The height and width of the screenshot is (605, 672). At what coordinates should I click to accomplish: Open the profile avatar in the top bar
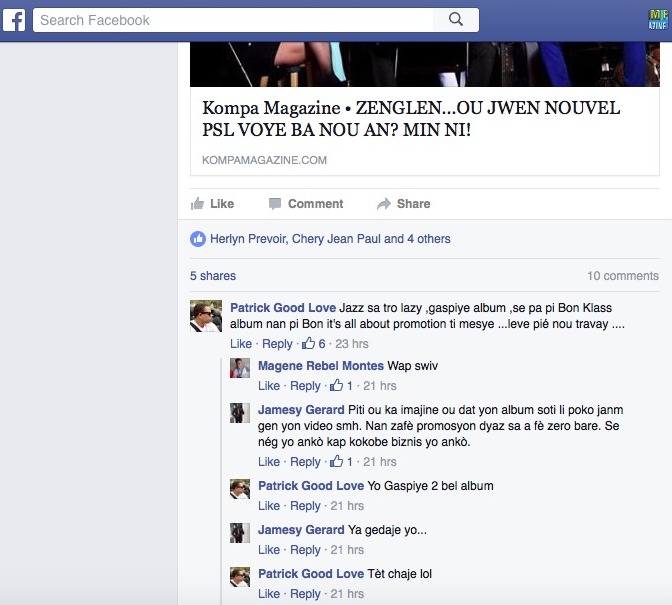click(x=658, y=19)
